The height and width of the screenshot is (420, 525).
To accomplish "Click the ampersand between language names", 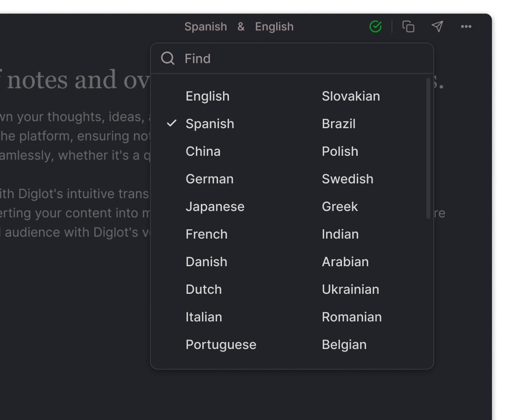I will (x=241, y=27).
